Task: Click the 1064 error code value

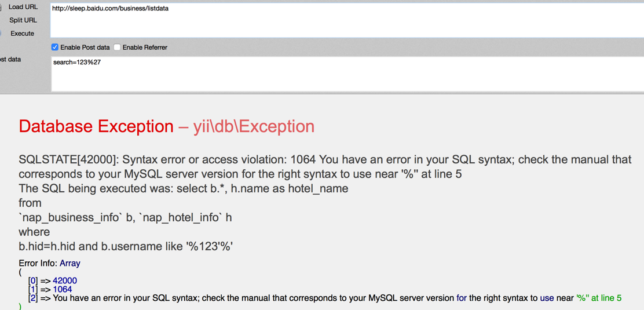Action: click(x=63, y=290)
